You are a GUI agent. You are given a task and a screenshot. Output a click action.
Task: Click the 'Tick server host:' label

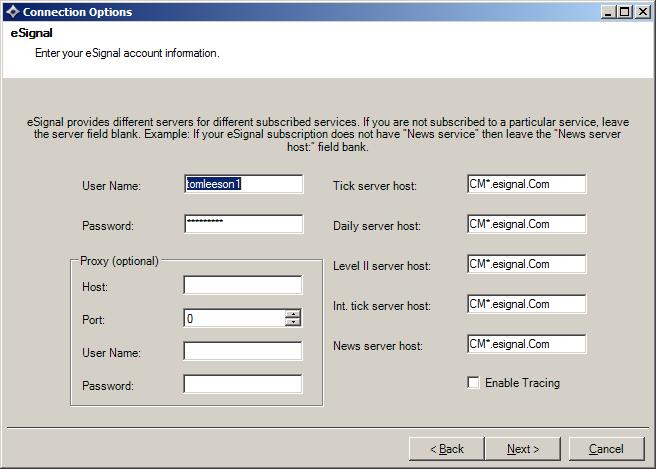click(x=375, y=185)
